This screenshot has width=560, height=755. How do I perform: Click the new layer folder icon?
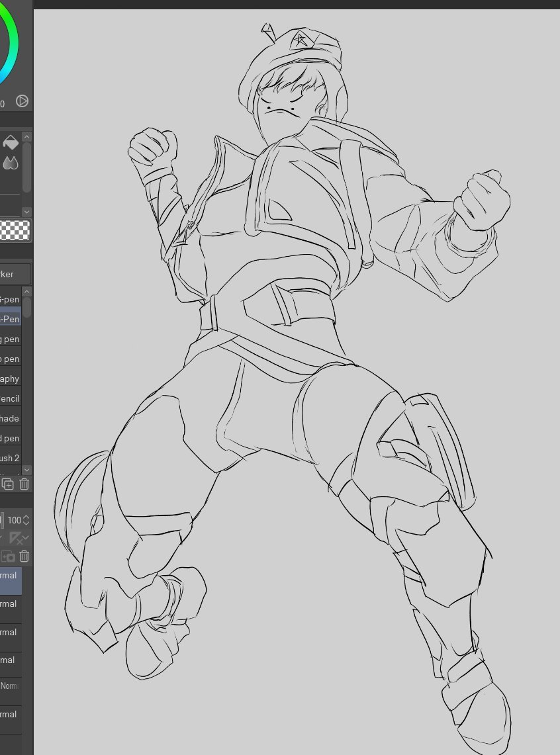point(9,556)
